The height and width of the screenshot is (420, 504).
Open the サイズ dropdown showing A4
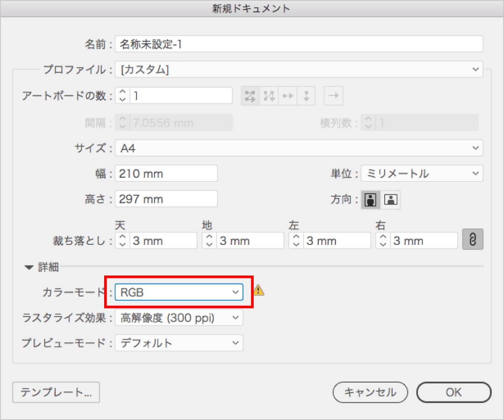coord(299,148)
